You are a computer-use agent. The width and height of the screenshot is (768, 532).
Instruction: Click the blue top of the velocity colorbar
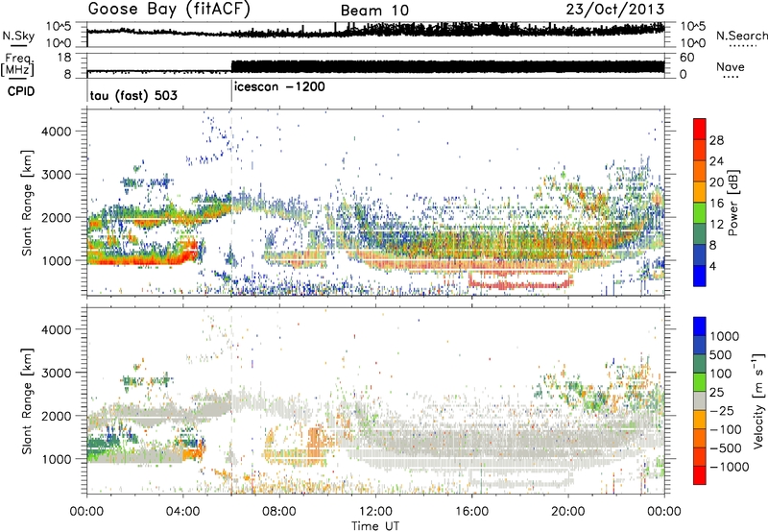pos(700,326)
